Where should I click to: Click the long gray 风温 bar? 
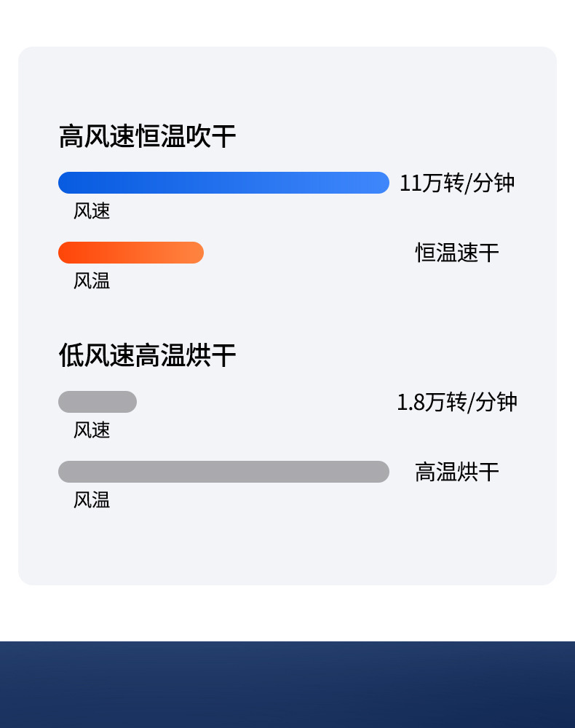point(223,472)
